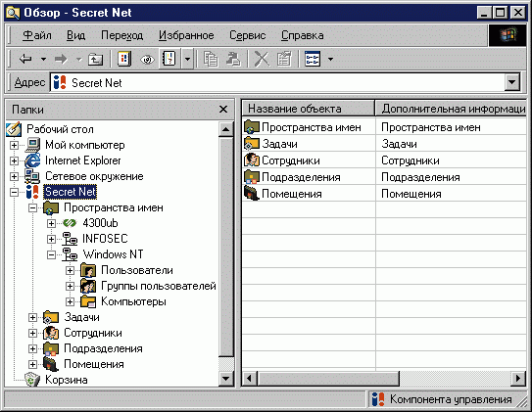Select Корзина in the folder tree

coord(67,380)
